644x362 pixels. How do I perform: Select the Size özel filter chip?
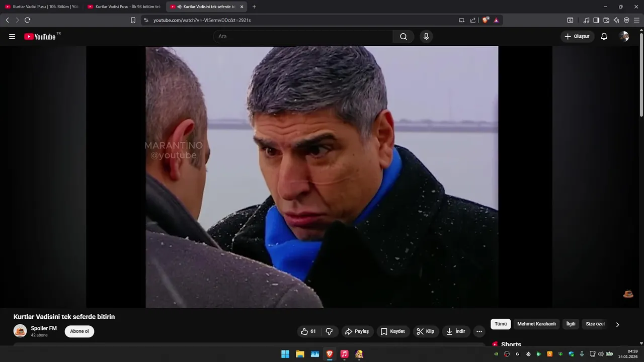(x=595, y=324)
